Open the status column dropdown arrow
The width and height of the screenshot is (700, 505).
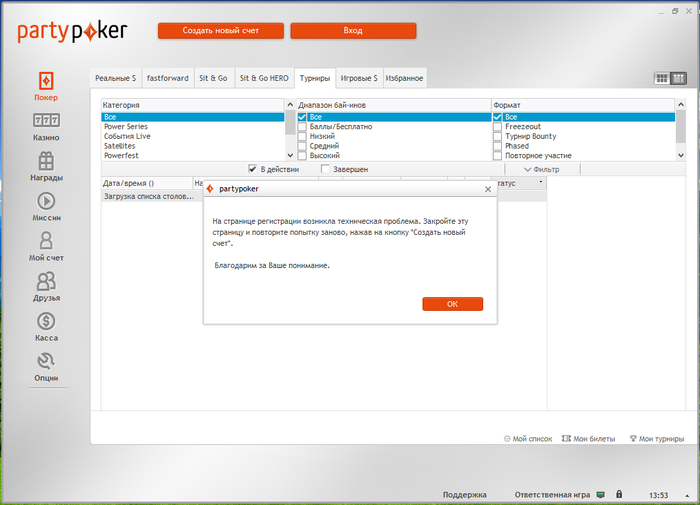click(541, 182)
